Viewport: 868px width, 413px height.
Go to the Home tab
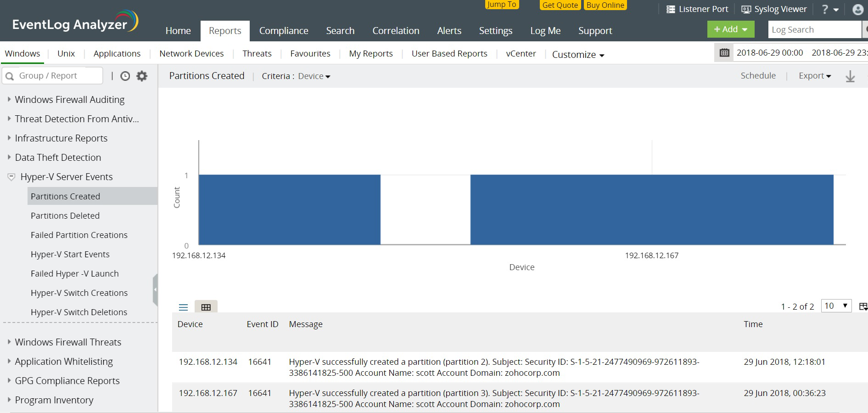click(178, 31)
